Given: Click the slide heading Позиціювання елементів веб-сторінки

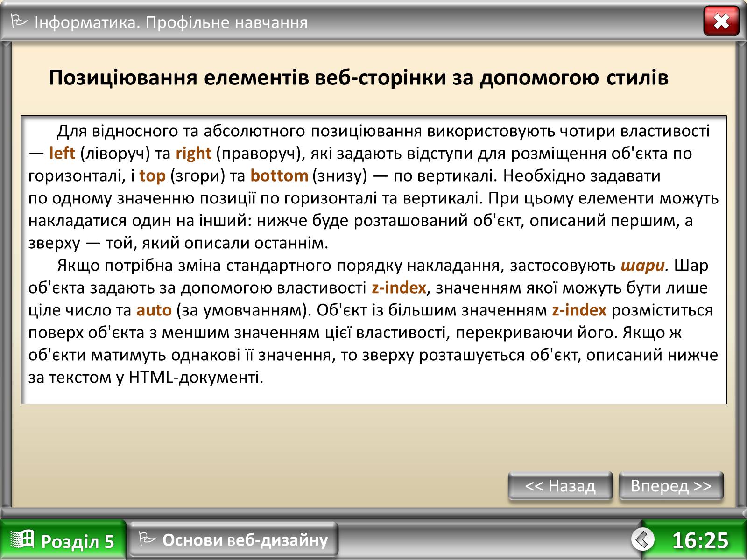Looking at the screenshot, I should point(359,78).
